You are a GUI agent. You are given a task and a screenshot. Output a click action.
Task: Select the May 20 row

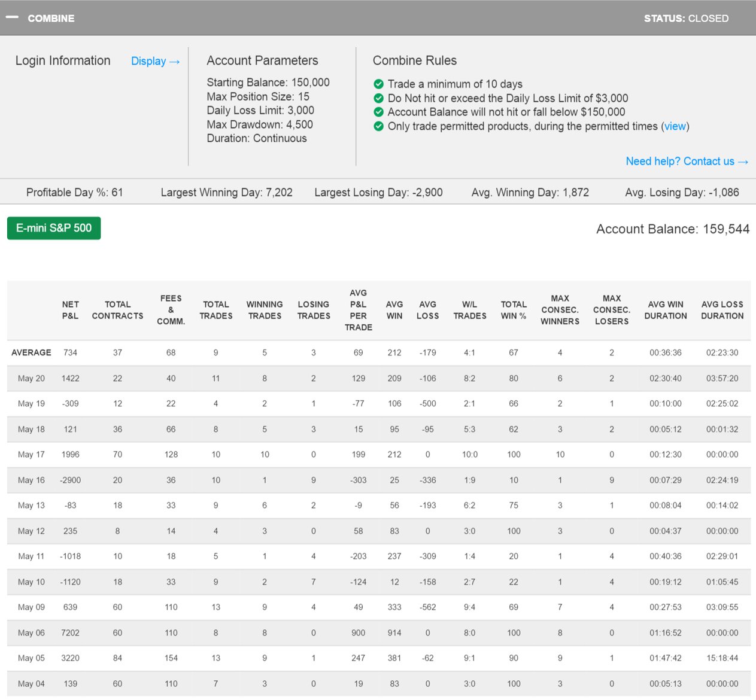[x=31, y=378]
